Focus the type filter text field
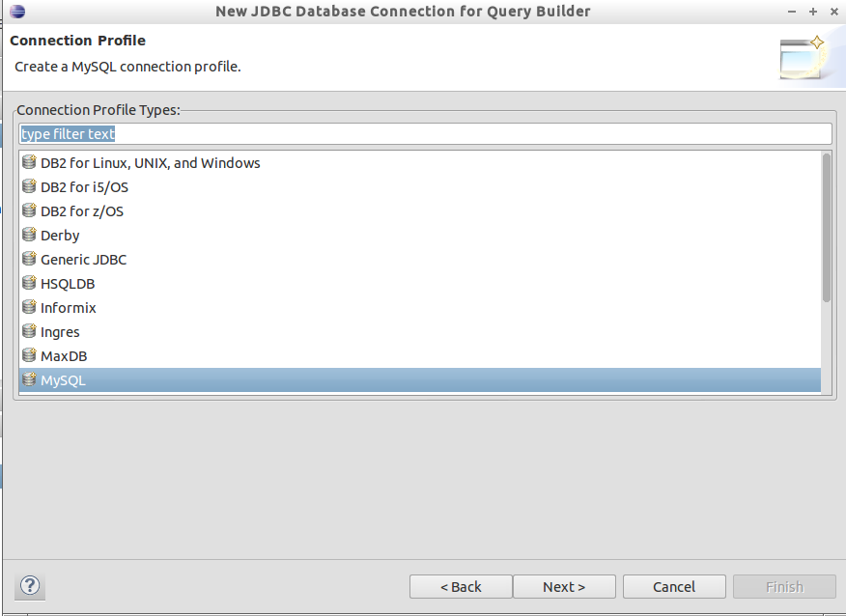The height and width of the screenshot is (616, 846). pyautogui.click(x=425, y=134)
